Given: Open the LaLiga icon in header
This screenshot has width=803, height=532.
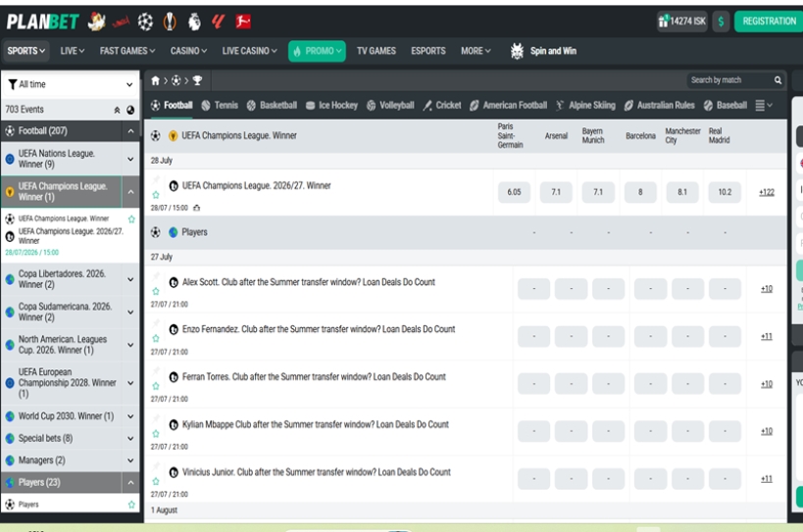Looking at the screenshot, I should 219,22.
